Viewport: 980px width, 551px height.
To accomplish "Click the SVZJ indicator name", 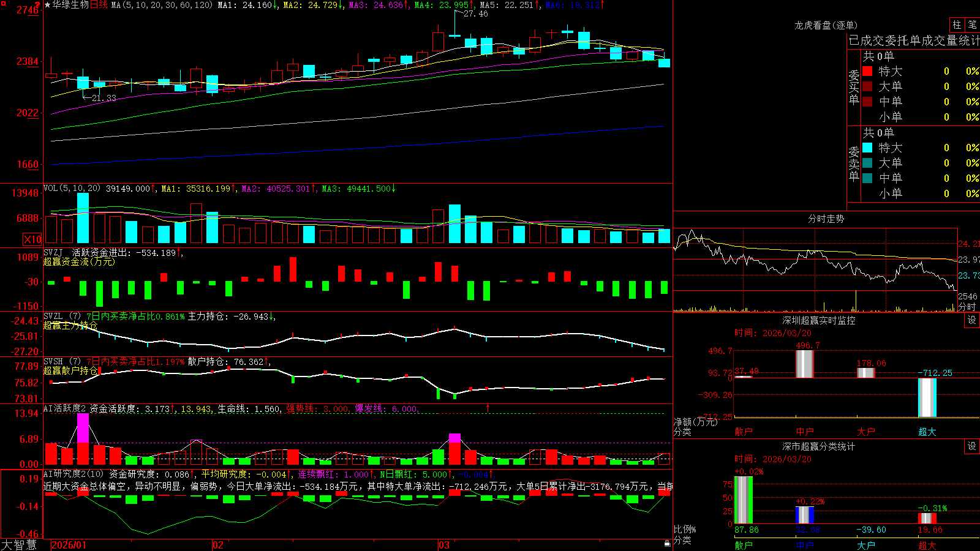I will [53, 252].
